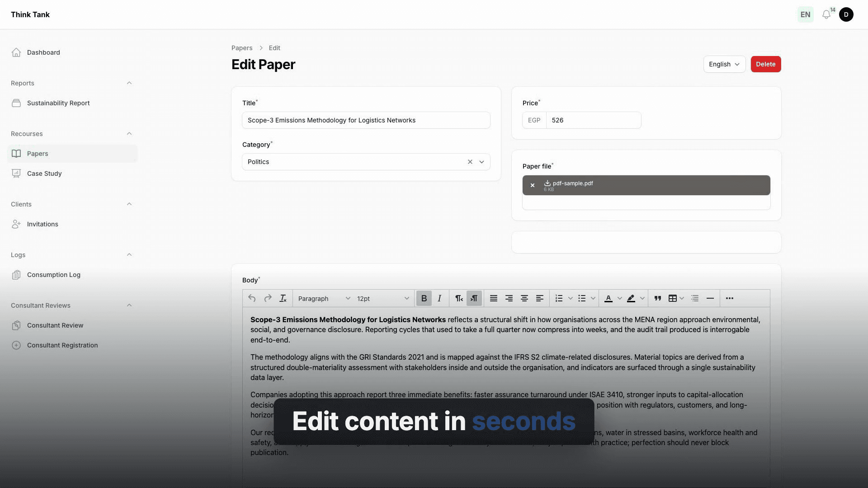Click the Papers breadcrumb link
Viewport: 868px width, 488px height.
242,48
